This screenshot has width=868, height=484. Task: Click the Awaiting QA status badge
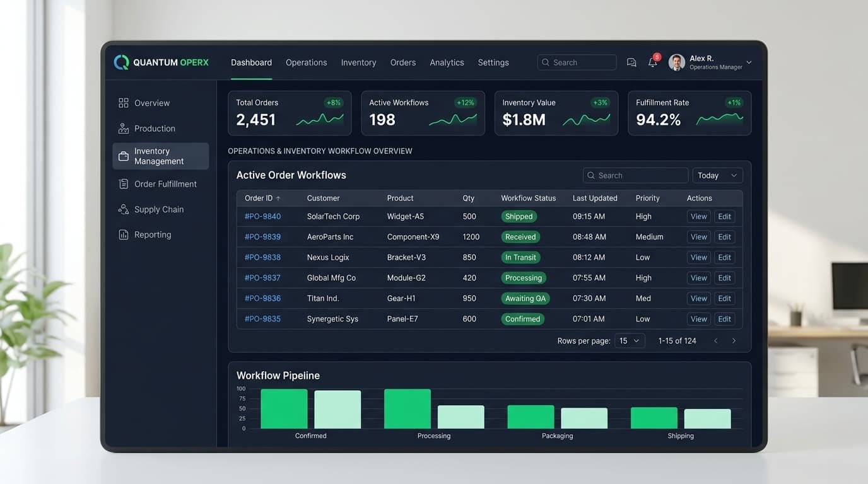click(x=525, y=298)
